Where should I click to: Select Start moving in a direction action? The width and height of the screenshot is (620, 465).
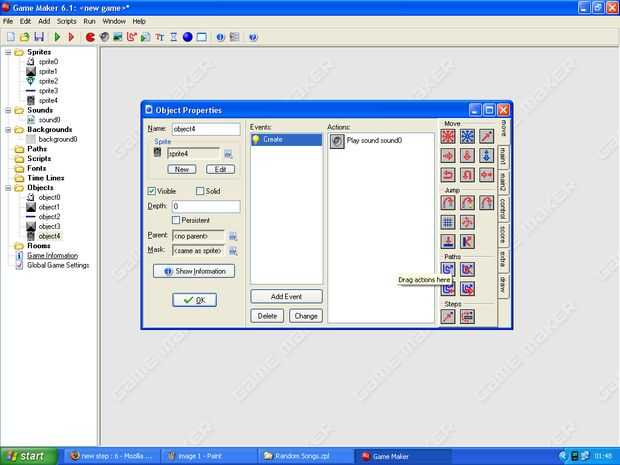(448, 136)
